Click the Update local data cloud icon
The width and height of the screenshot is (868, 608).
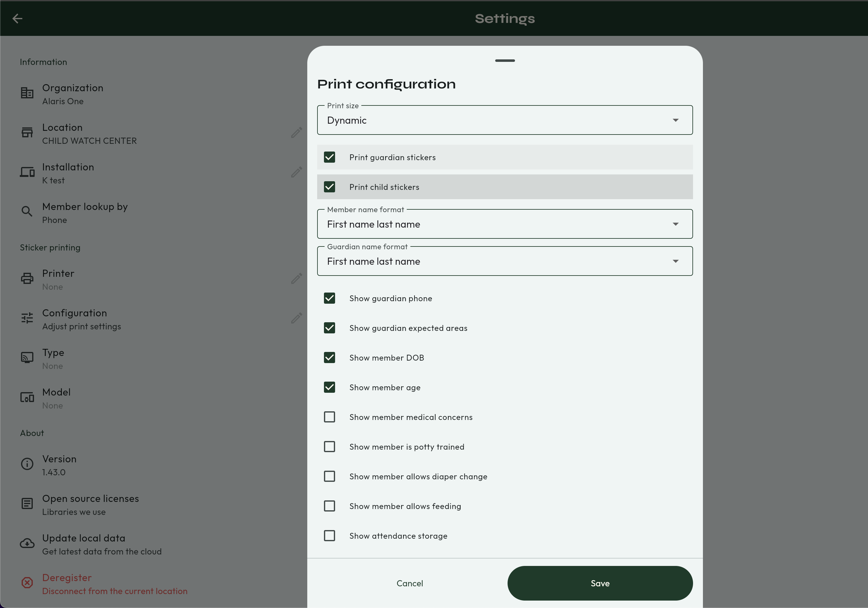click(27, 543)
